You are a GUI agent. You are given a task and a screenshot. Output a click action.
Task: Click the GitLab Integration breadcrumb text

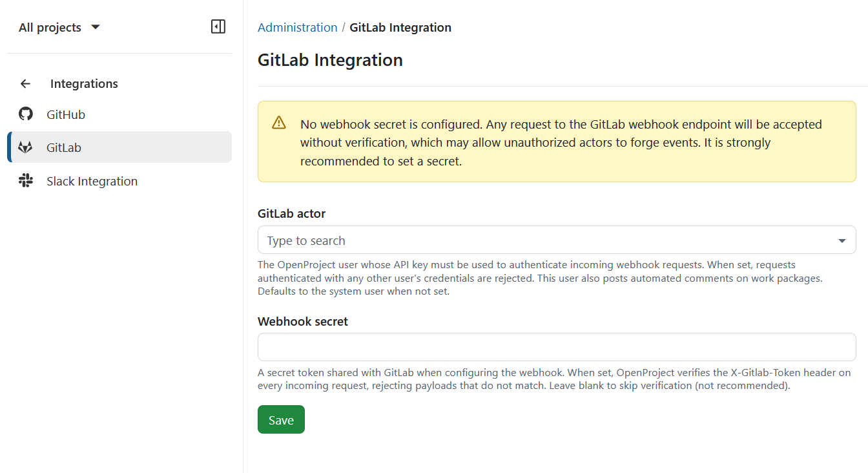pos(400,27)
